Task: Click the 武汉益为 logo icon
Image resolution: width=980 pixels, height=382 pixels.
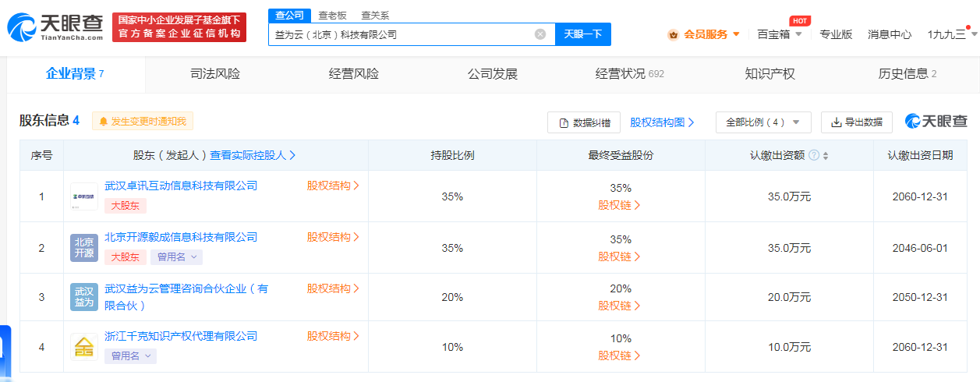Action: tap(84, 297)
